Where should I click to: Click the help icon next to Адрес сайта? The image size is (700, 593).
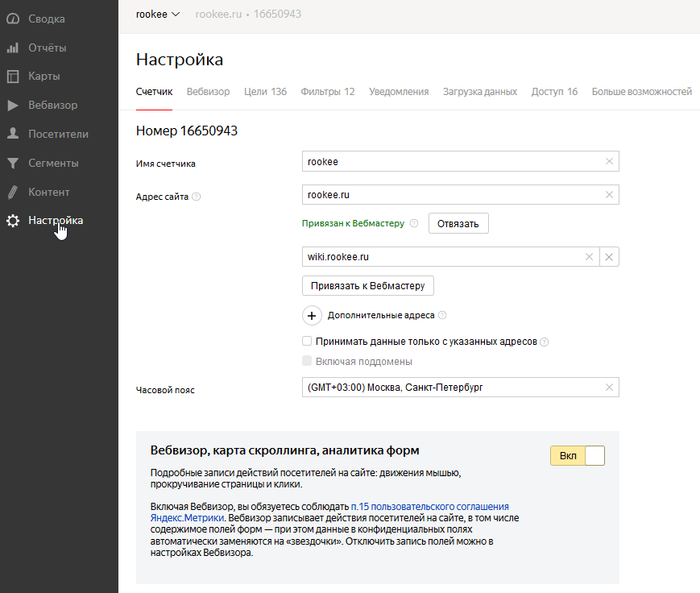tap(197, 197)
